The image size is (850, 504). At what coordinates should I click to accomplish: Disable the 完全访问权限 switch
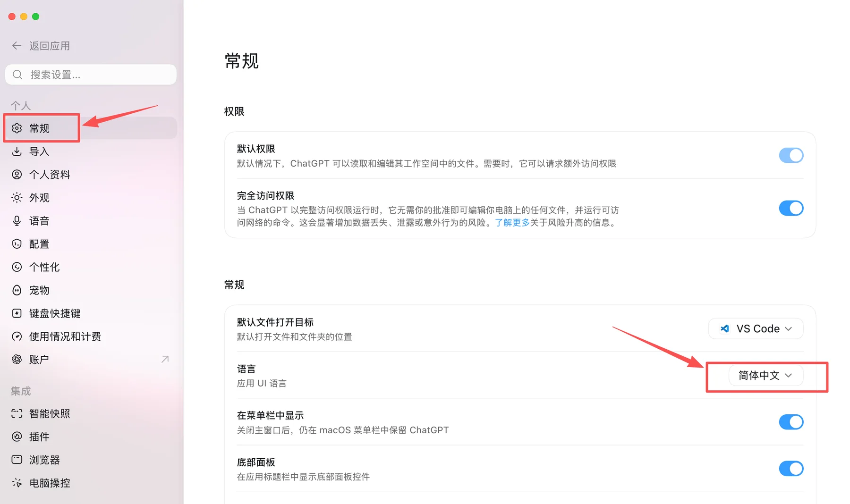pyautogui.click(x=791, y=208)
